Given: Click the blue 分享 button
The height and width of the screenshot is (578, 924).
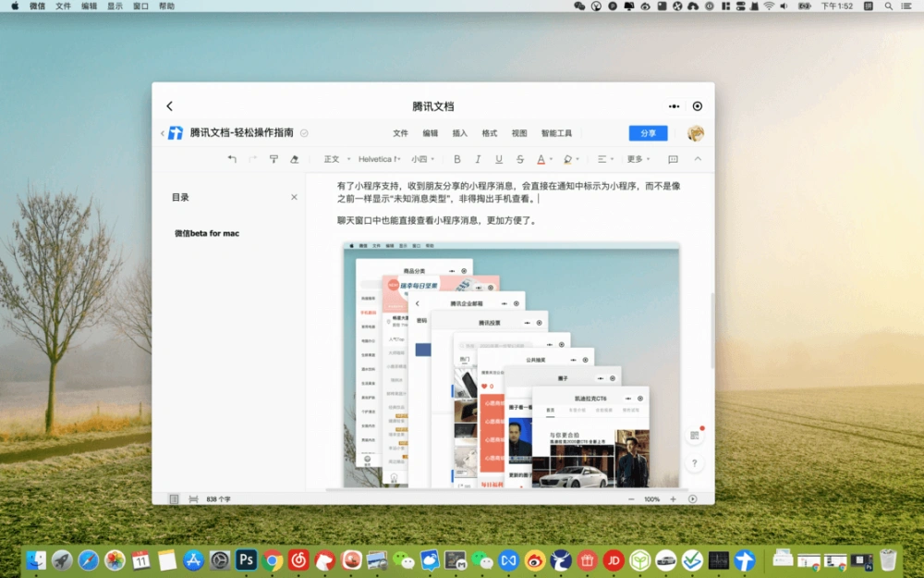Looking at the screenshot, I should (649, 133).
